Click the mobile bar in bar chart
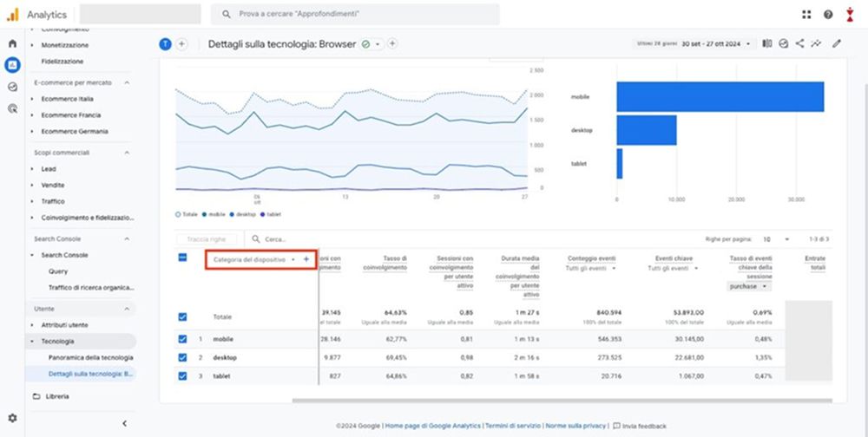Screen dimensions: 868x437 pos(720,97)
